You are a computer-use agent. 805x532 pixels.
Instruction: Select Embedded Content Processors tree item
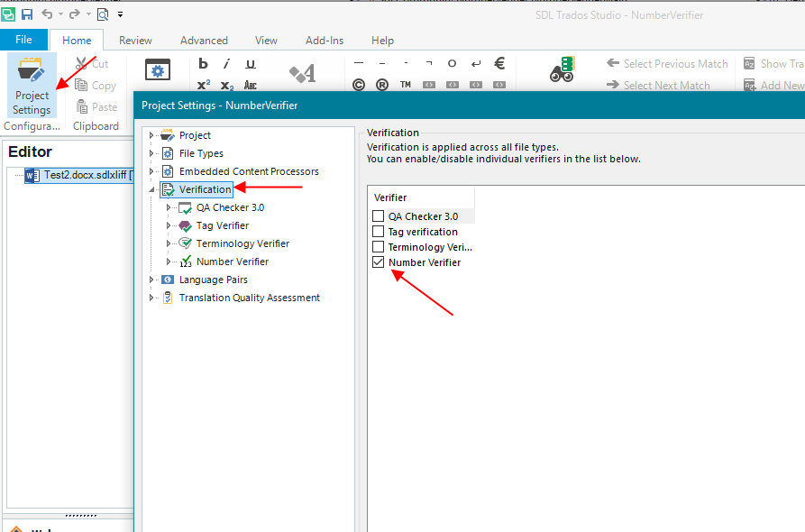[x=249, y=171]
